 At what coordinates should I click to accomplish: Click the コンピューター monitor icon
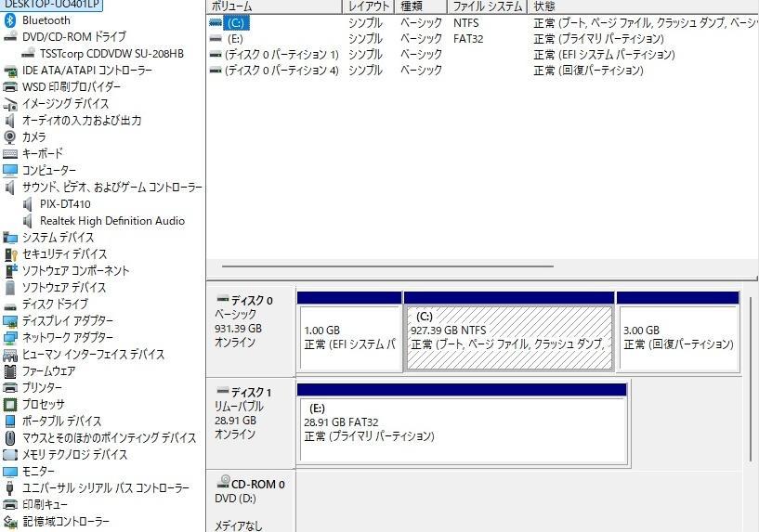coord(9,170)
